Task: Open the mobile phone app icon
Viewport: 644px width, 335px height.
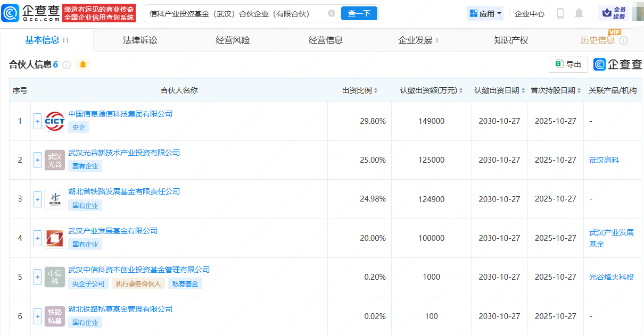Action: click(x=560, y=14)
